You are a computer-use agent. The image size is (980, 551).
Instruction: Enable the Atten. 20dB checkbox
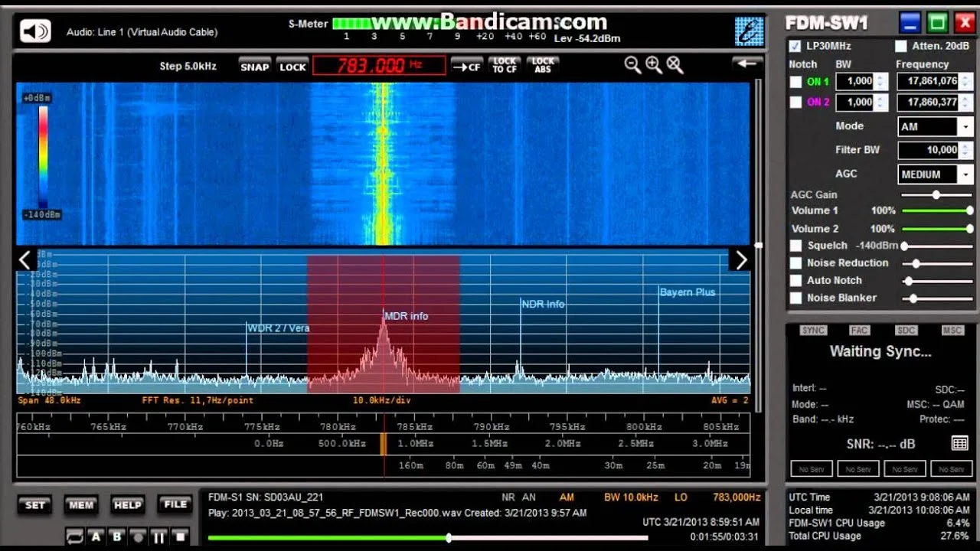[x=901, y=46]
